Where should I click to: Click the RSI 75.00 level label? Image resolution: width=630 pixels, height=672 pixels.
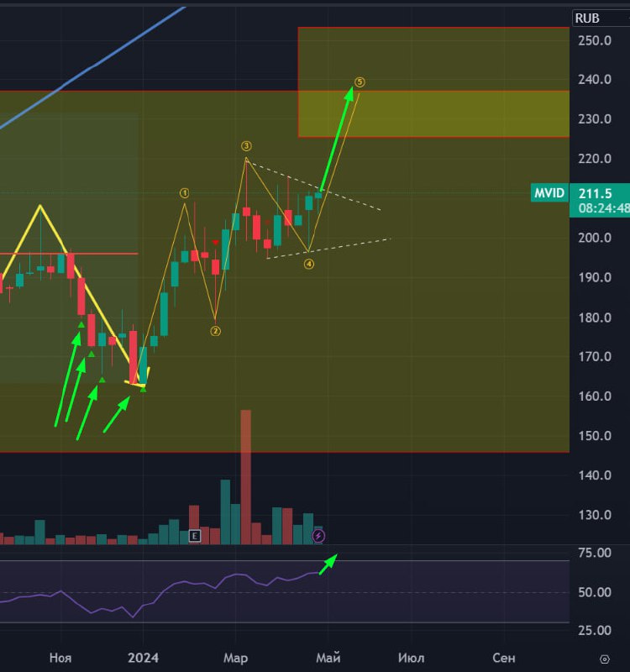(595, 553)
